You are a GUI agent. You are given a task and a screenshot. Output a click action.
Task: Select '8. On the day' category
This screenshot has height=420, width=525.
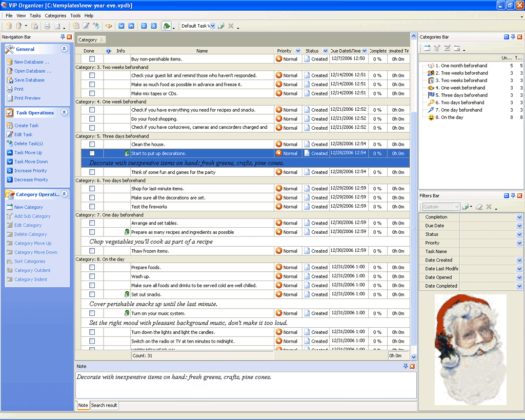pos(452,117)
